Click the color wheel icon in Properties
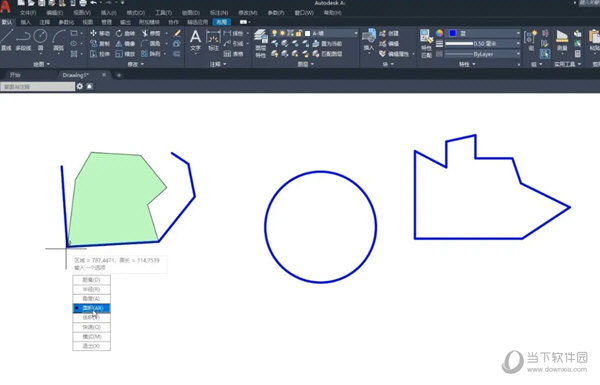 pos(439,33)
